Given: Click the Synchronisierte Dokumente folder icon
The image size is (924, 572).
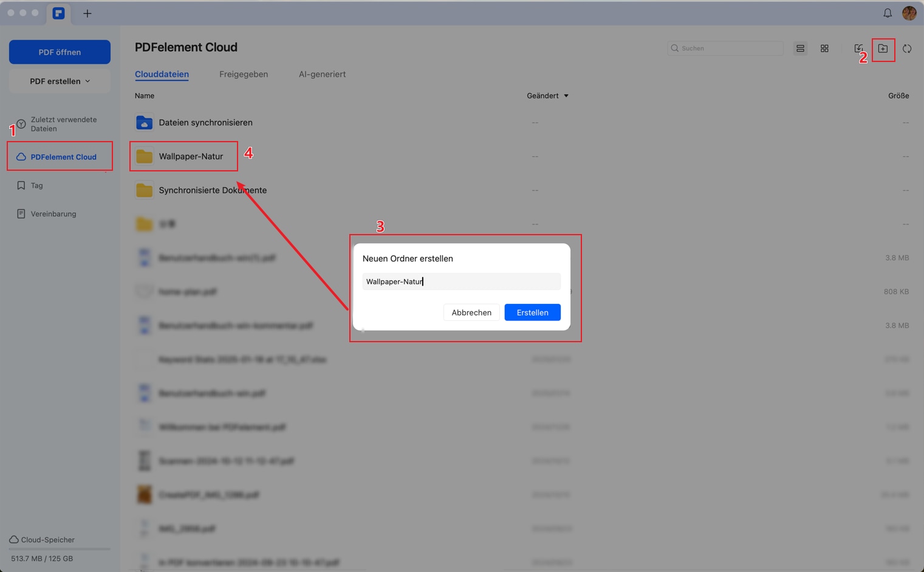Looking at the screenshot, I should (144, 190).
